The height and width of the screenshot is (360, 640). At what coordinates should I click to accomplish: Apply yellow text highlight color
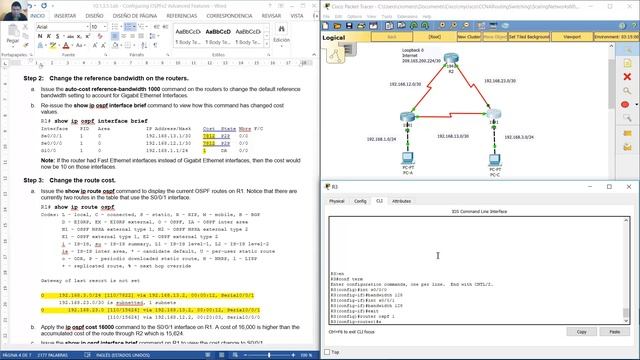[52, 45]
